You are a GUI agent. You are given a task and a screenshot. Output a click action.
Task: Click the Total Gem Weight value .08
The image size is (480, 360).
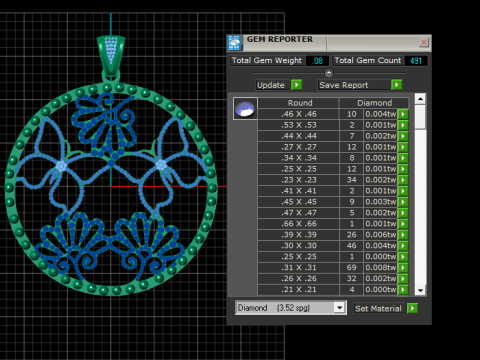[317, 61]
